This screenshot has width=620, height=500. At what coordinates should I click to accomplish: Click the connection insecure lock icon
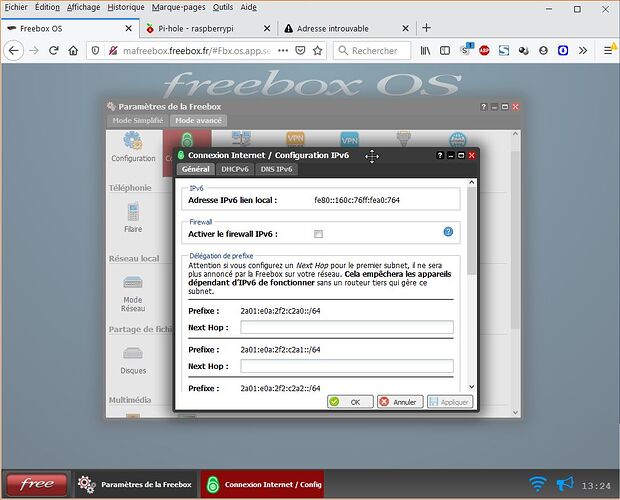[x=113, y=51]
